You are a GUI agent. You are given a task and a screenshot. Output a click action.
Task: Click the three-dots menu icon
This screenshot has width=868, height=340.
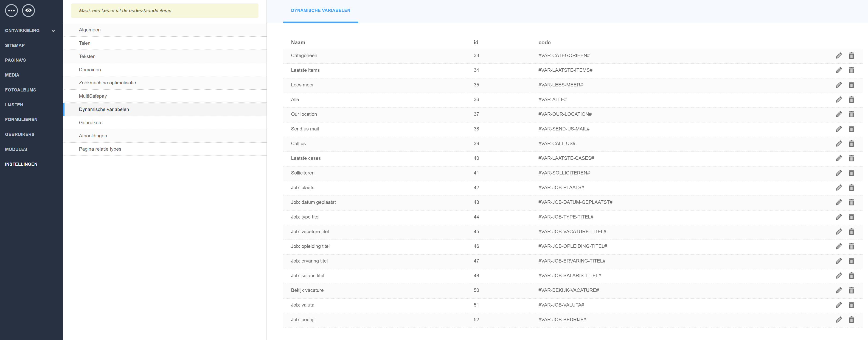coord(11,11)
